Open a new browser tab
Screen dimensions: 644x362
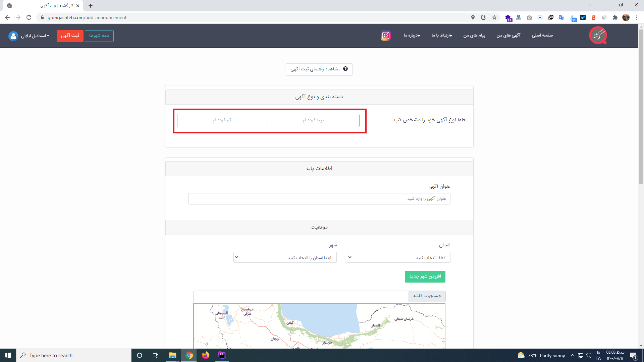(91, 6)
